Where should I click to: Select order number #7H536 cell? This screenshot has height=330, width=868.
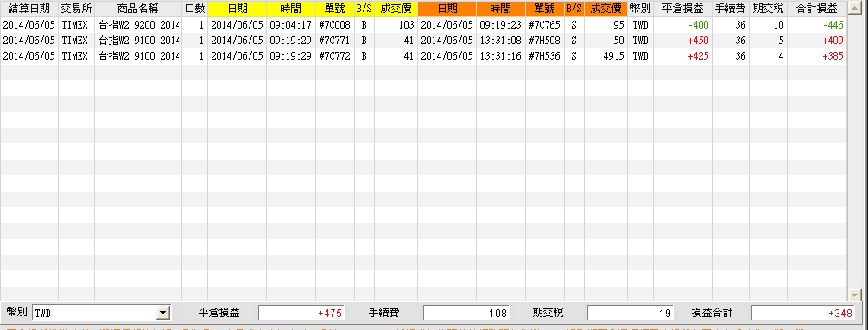coord(545,56)
